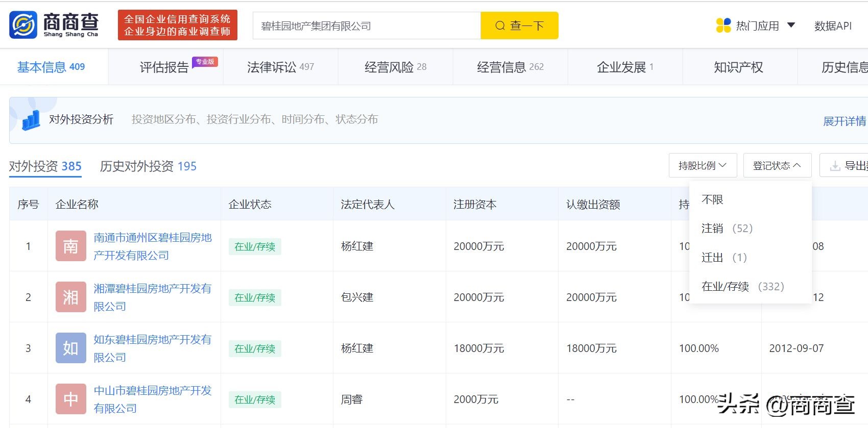This screenshot has height=428, width=868.
Task: Select 不限 in the status filter
Action: tap(712, 199)
